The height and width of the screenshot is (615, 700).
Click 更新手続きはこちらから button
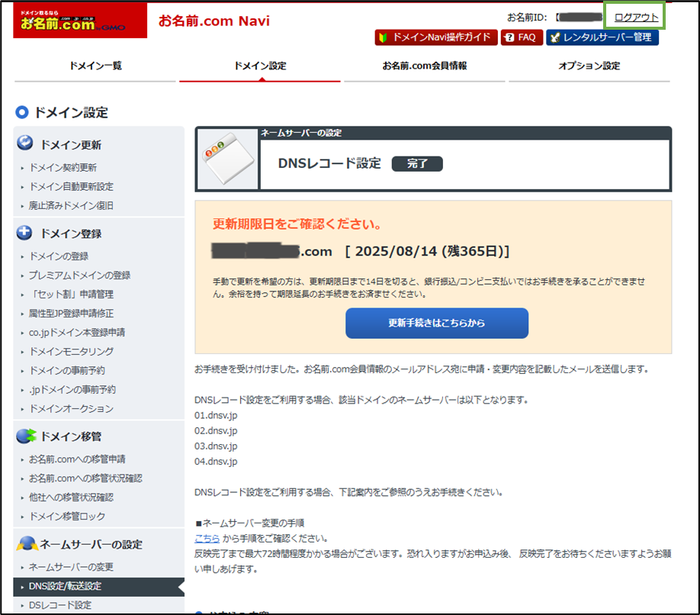(x=437, y=323)
